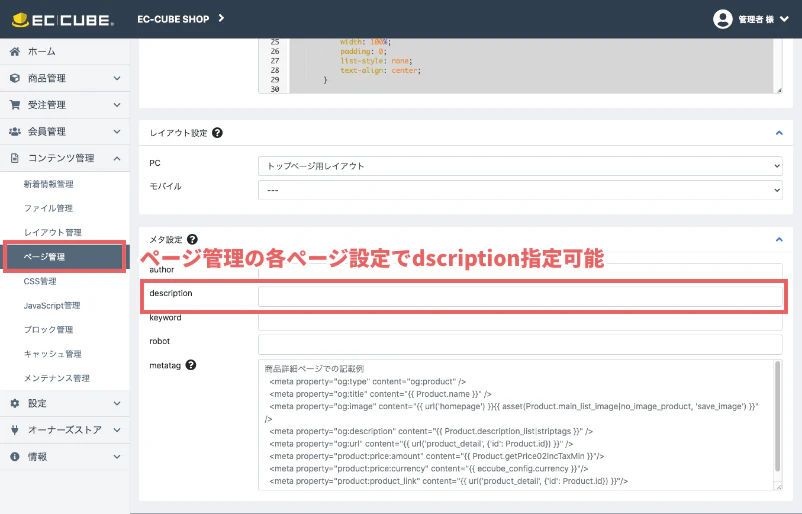Click the metatag textarea scrollbar
Image resolution: width=802 pixels, height=514 pixels.
(x=778, y=416)
